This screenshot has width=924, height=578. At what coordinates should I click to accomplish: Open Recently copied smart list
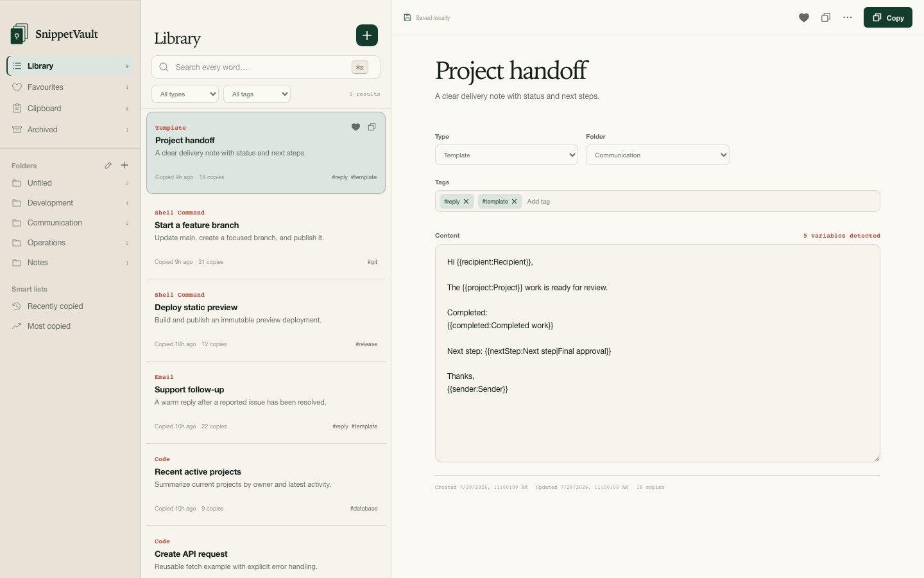71,306
